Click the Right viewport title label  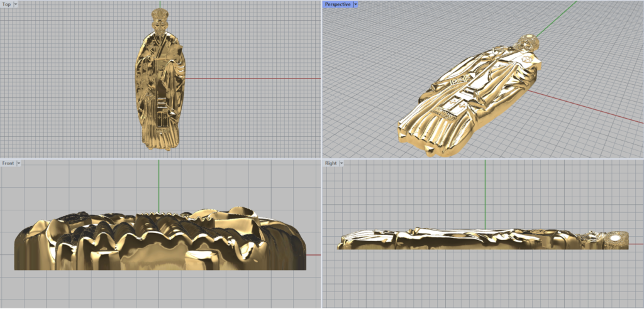[331, 163]
